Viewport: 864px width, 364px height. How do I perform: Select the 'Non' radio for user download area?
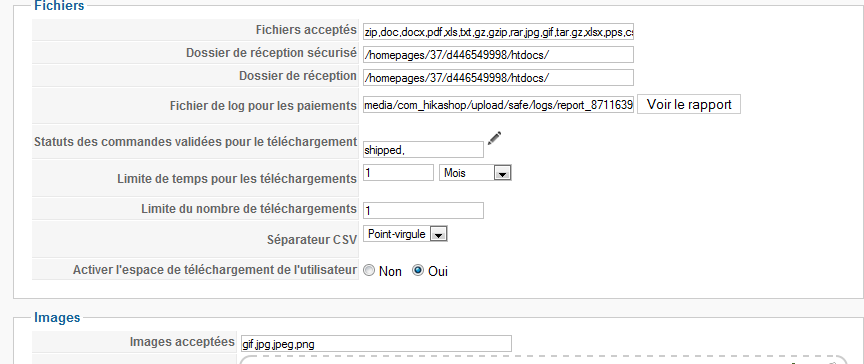[369, 271]
